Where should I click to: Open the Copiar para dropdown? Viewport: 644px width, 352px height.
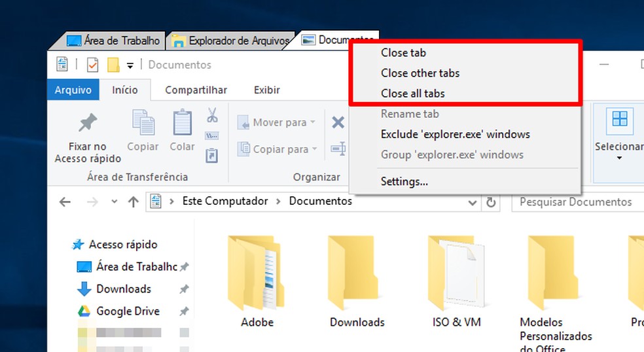coord(277,149)
